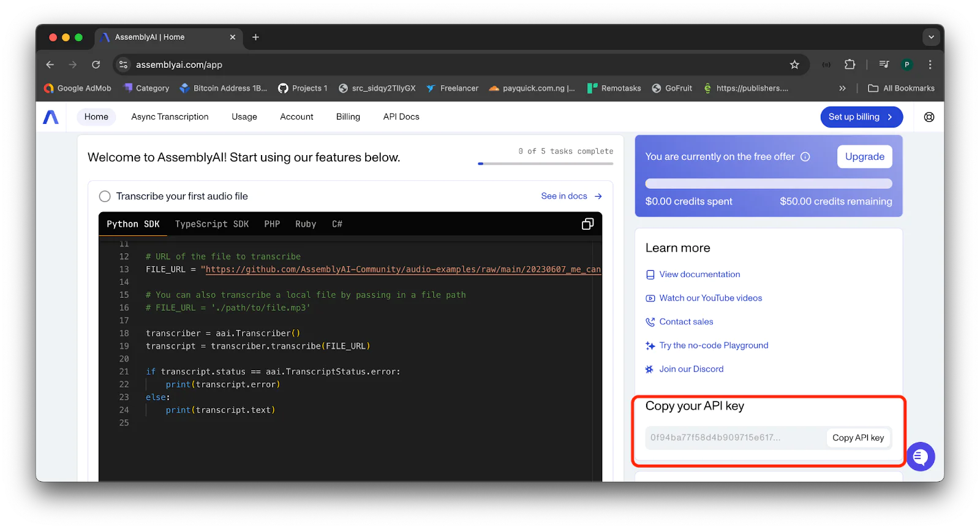Open the Account page
Viewport: 980px width, 529px height.
(296, 116)
